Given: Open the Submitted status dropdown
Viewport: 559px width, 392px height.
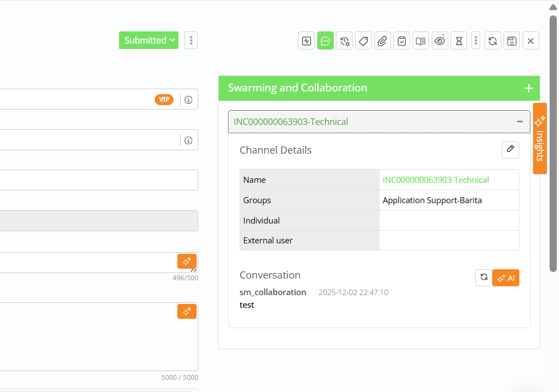Looking at the screenshot, I should pyautogui.click(x=149, y=40).
